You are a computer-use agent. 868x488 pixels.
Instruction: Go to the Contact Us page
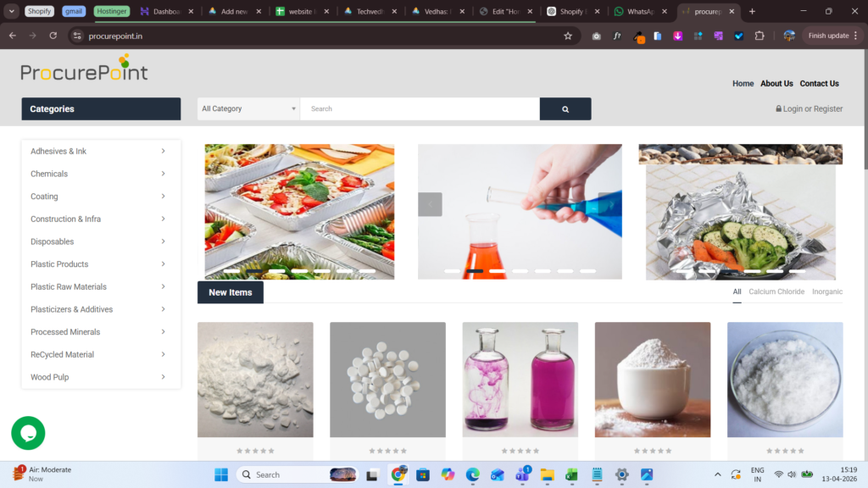click(x=819, y=84)
